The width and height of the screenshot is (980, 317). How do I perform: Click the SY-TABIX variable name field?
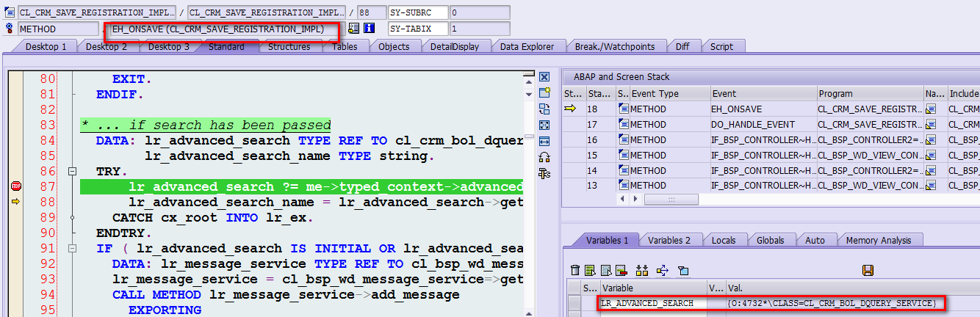tap(417, 29)
